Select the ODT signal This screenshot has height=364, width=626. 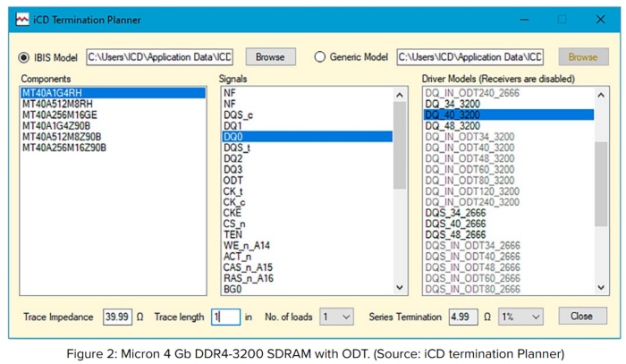308,181
